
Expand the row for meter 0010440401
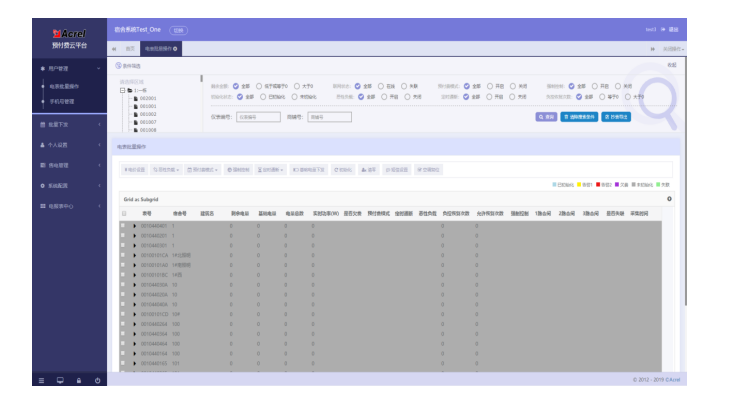tap(134, 226)
